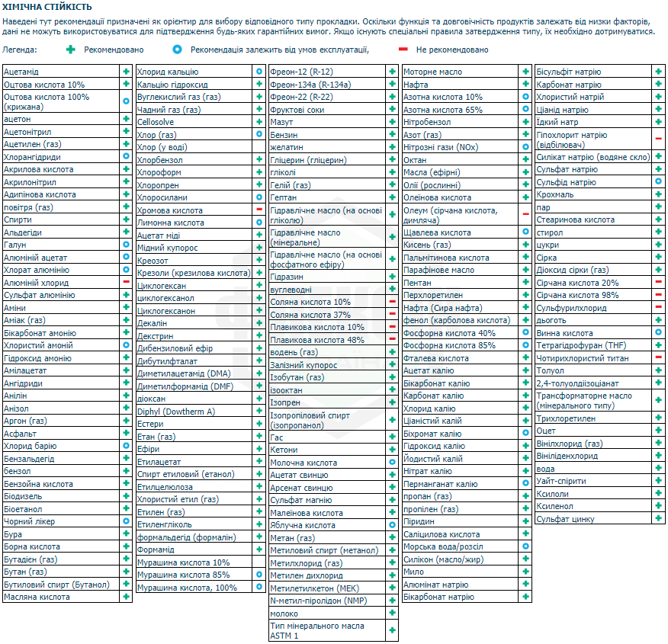The image size is (668, 644).
Task: Click the plus icon in the Ацетамід row
Action: 126,72
